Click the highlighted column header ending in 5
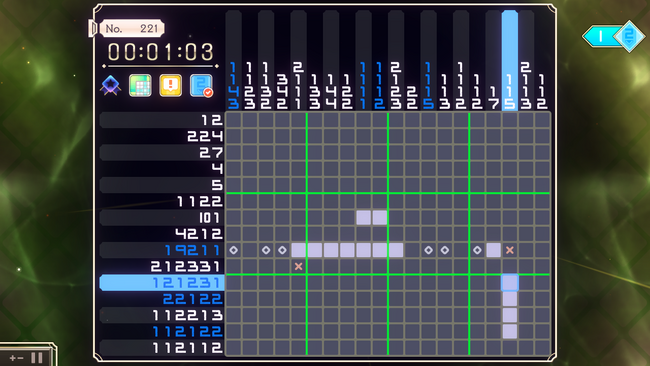This screenshot has height=366, width=650. [x=509, y=61]
